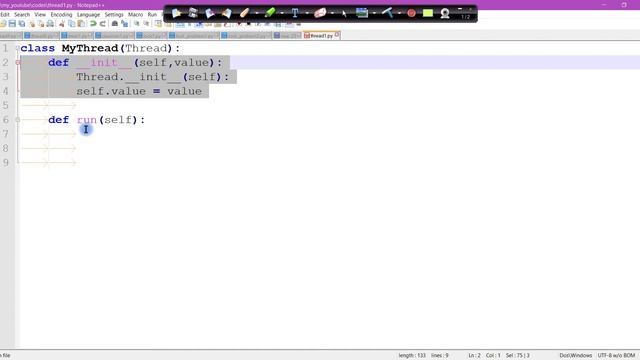Click the word MyThread in line 1
This screenshot has width=640, height=360.
click(x=90, y=48)
